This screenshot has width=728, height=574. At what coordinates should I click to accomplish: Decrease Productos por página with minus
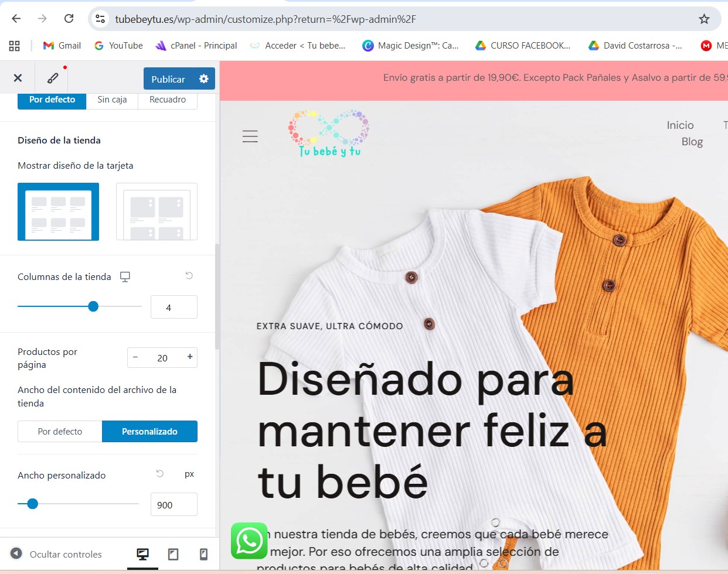pos(135,357)
